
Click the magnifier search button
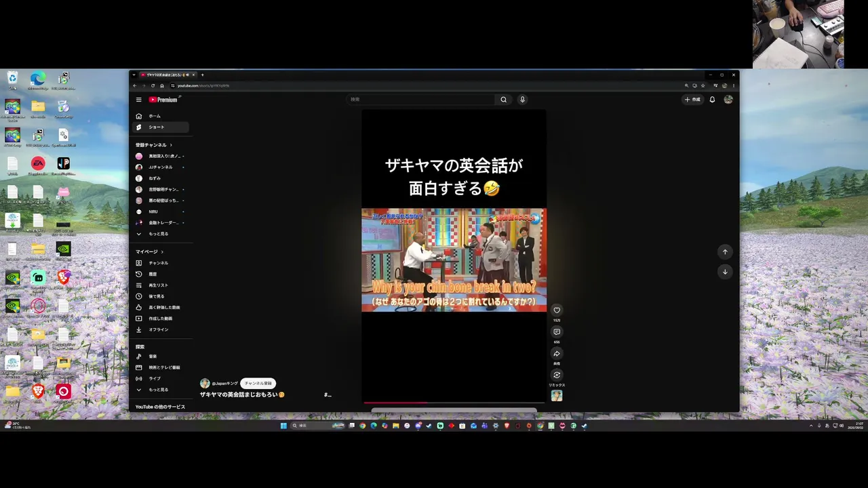[x=504, y=100]
